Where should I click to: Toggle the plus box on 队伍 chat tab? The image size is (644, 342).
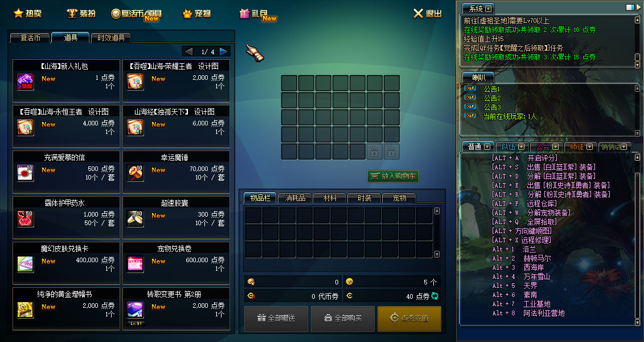pyautogui.click(x=521, y=146)
